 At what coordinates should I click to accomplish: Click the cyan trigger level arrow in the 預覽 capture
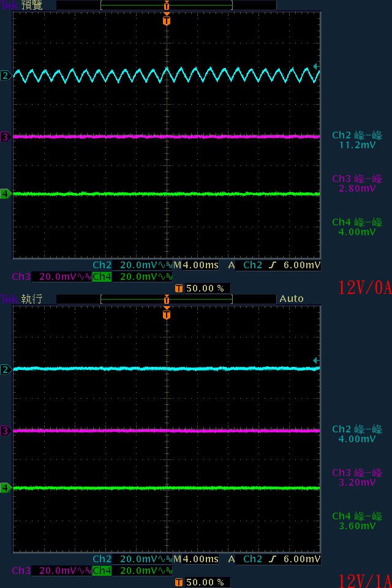316,67
